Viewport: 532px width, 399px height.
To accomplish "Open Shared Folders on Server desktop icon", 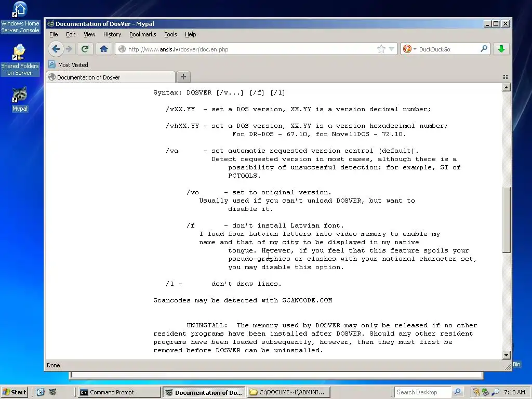I will 20,60.
